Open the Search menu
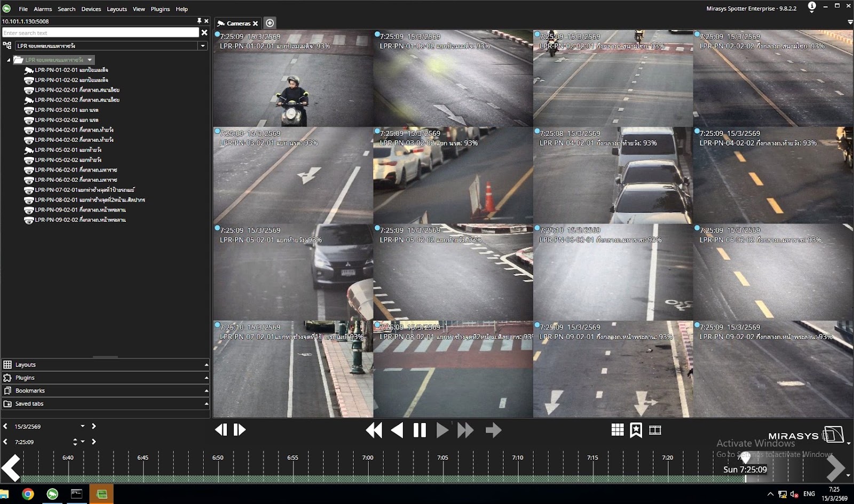This screenshot has height=504, width=854. [x=67, y=9]
